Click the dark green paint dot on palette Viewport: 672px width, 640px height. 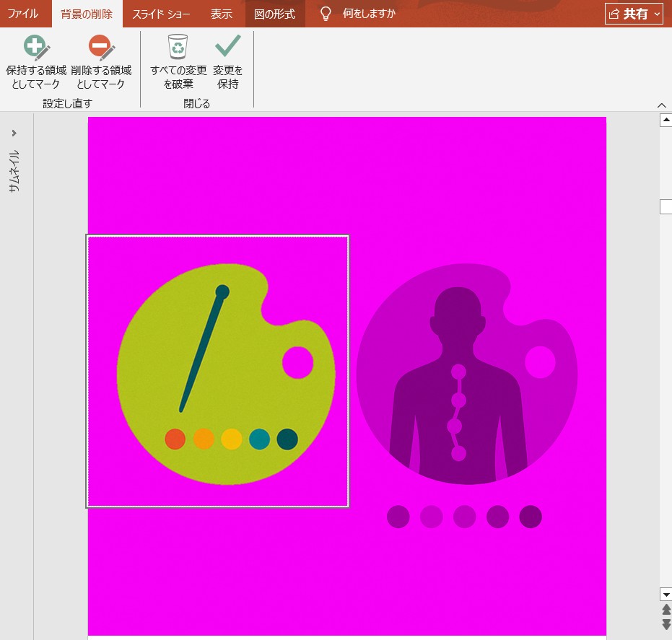click(287, 439)
